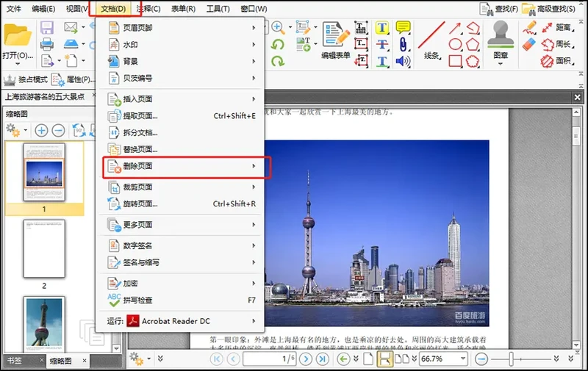The width and height of the screenshot is (588, 371).
Task: Open the 66.7% zoom dropdown
Action: [463, 359]
